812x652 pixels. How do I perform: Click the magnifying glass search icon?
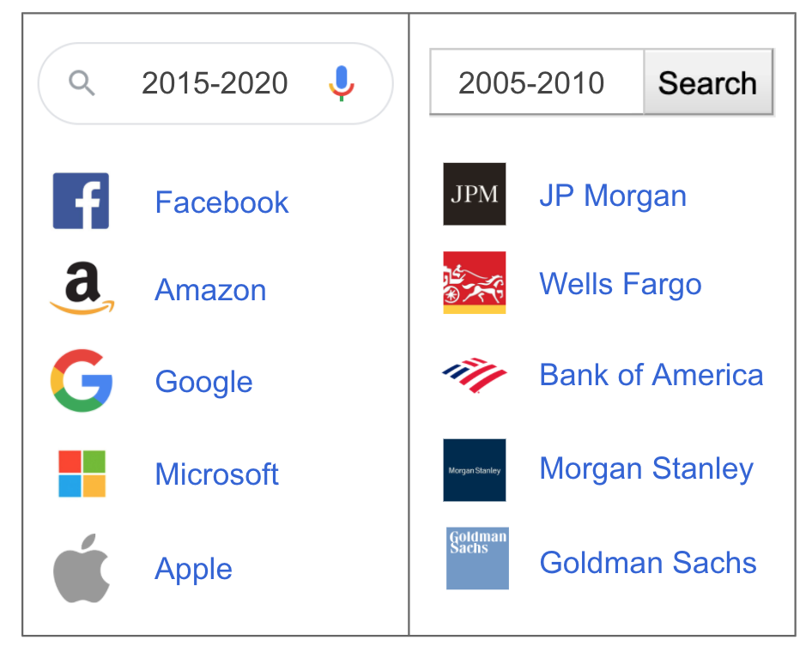pyautogui.click(x=82, y=83)
